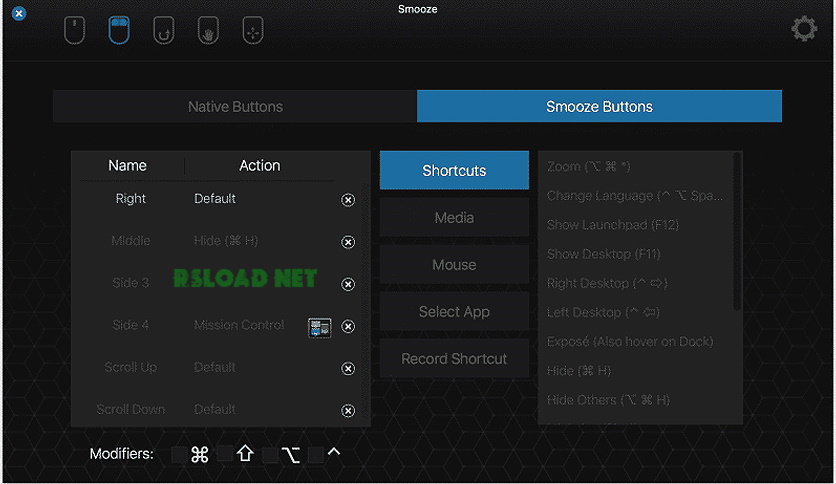Open the settings gear icon
The height and width of the screenshot is (484, 836).
(804, 28)
